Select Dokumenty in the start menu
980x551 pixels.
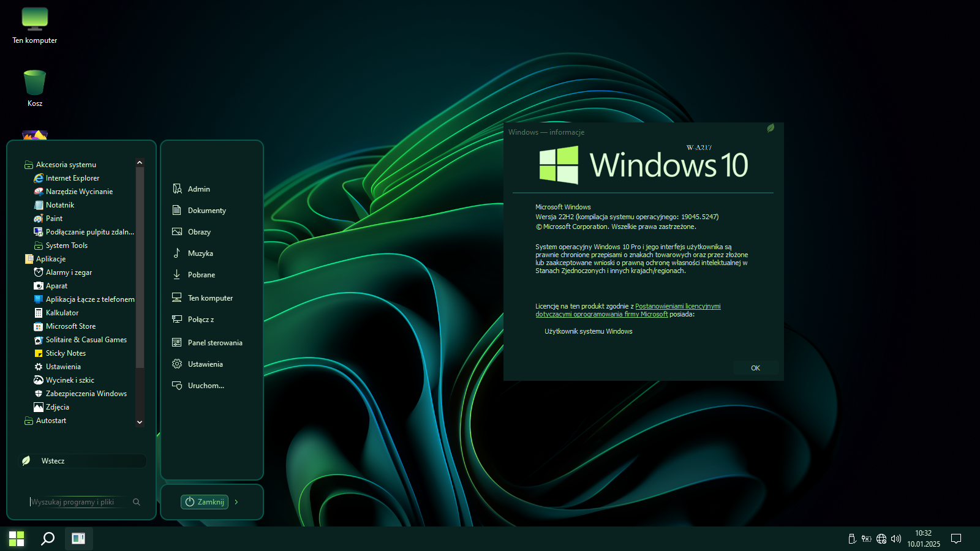click(206, 211)
